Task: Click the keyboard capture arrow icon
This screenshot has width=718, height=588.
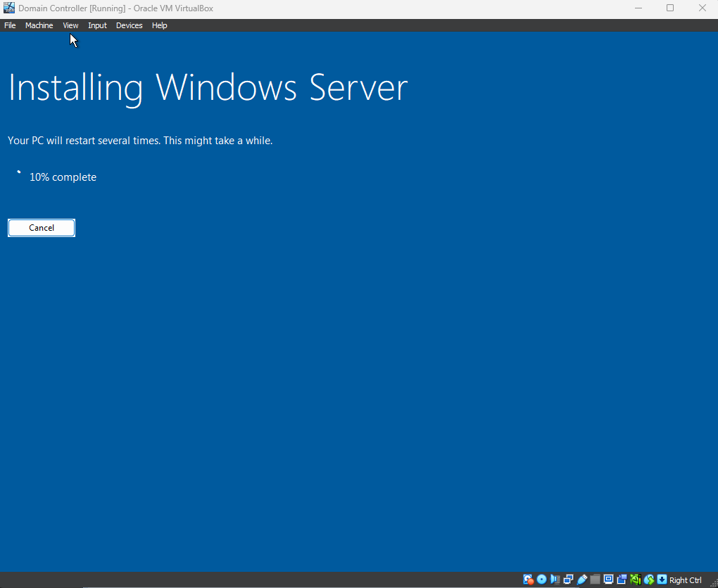Action: pyautogui.click(x=662, y=580)
